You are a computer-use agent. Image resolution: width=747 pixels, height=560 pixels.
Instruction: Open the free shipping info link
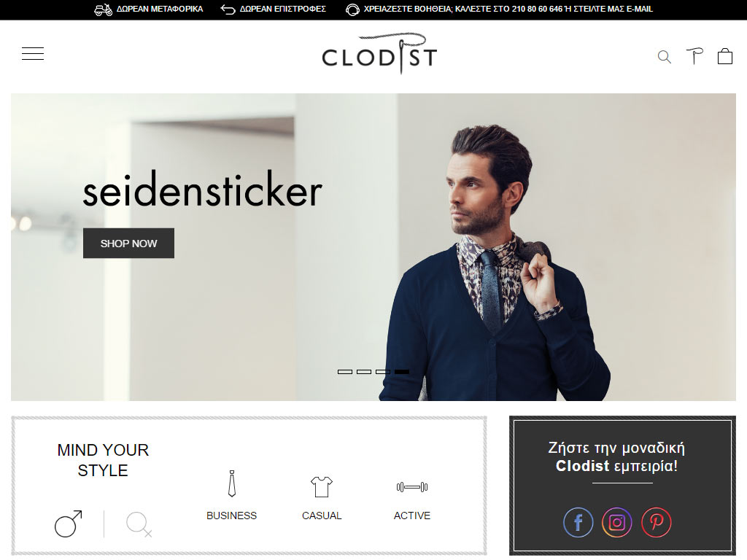coord(148,9)
